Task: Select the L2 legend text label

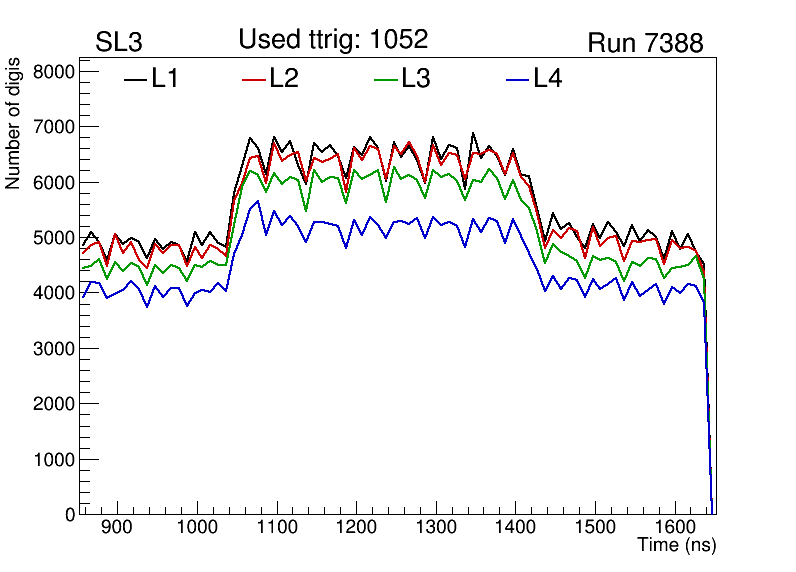Action: [284, 79]
